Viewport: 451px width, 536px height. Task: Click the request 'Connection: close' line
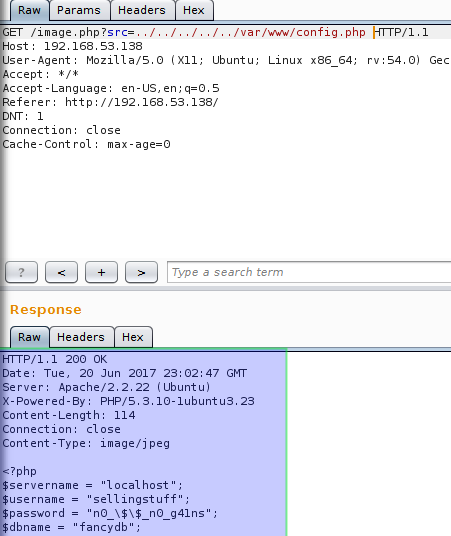point(62,130)
